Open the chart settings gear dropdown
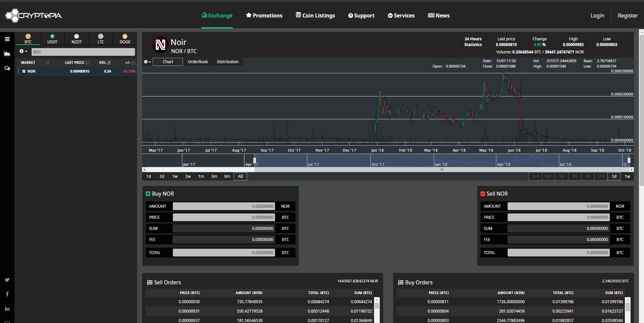The width and height of the screenshot is (644, 323). coord(147,62)
